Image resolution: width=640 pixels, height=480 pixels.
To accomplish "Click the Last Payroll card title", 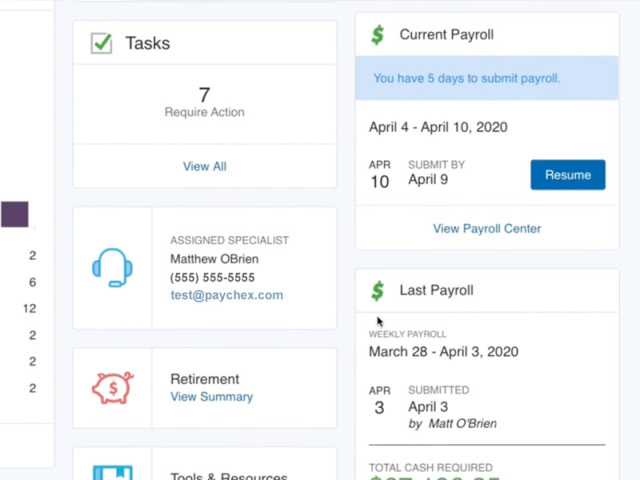I will pyautogui.click(x=436, y=290).
